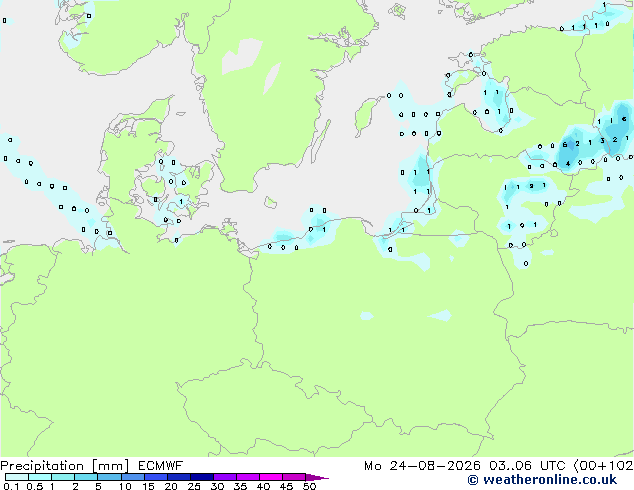
Task: Select the 45–50 mm legend color swatch
Action: pyautogui.click(x=294, y=477)
